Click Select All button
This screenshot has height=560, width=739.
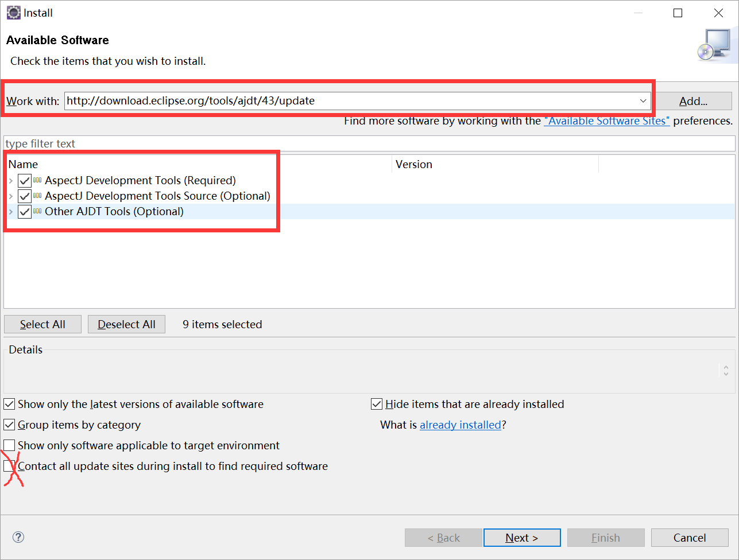click(x=42, y=324)
